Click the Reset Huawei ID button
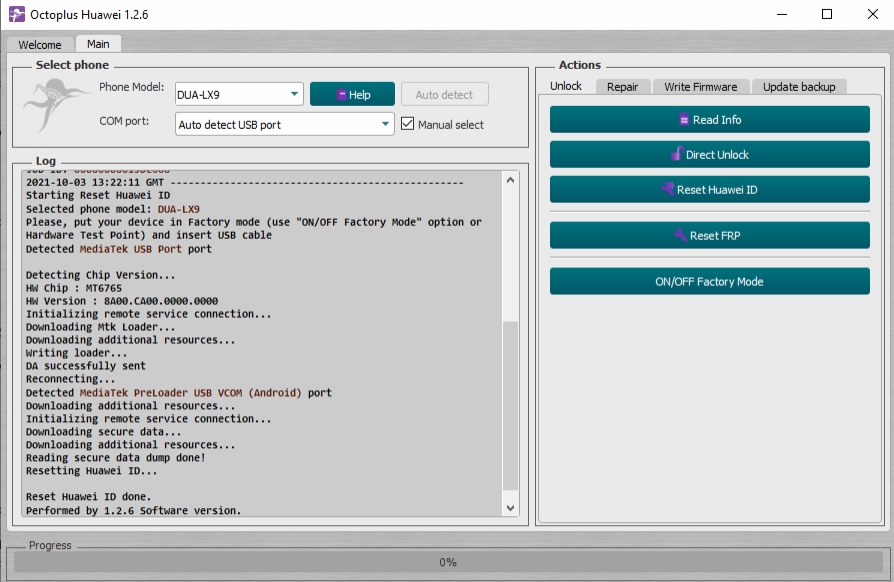The height and width of the screenshot is (582, 894). click(x=710, y=190)
